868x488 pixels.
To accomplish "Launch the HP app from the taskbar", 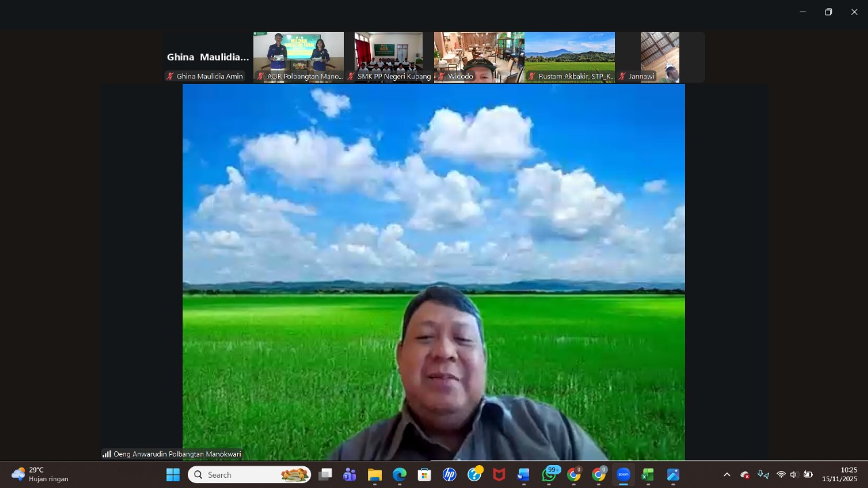I will coord(449,475).
